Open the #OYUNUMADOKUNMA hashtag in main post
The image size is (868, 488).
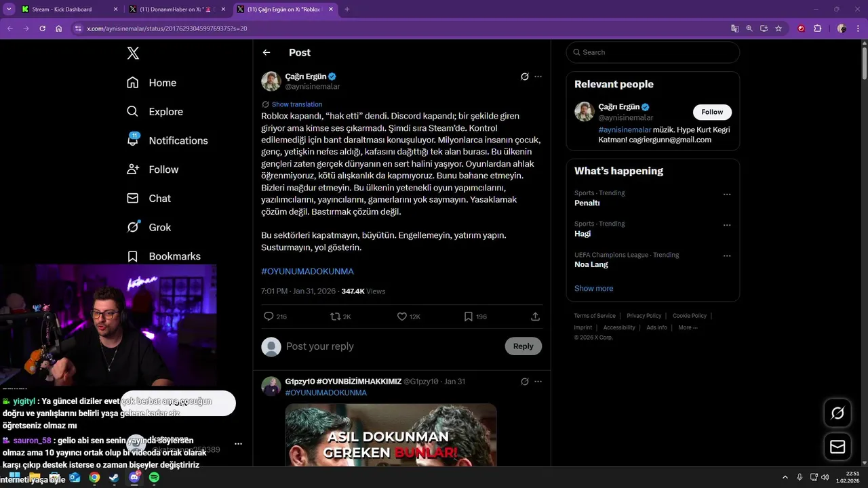coord(307,271)
